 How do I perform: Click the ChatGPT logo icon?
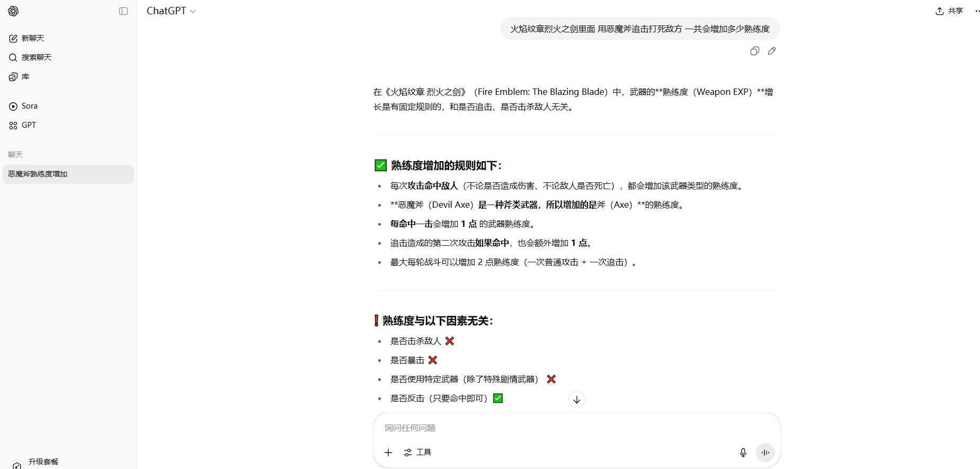click(x=13, y=11)
